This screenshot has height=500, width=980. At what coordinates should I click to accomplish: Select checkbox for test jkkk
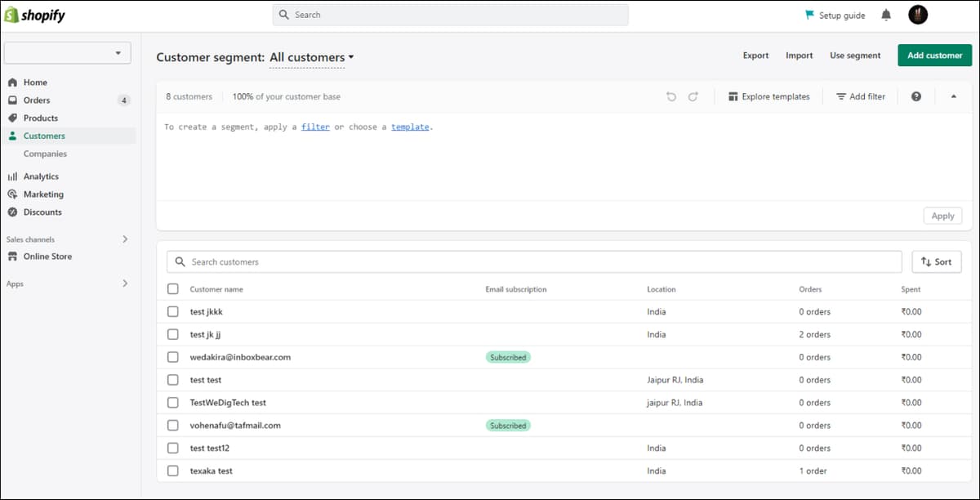coord(172,312)
